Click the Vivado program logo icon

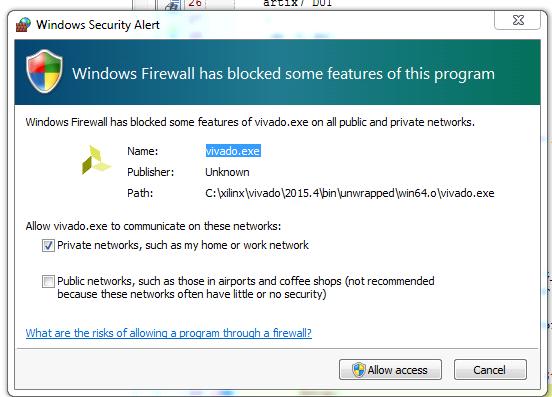coord(96,160)
